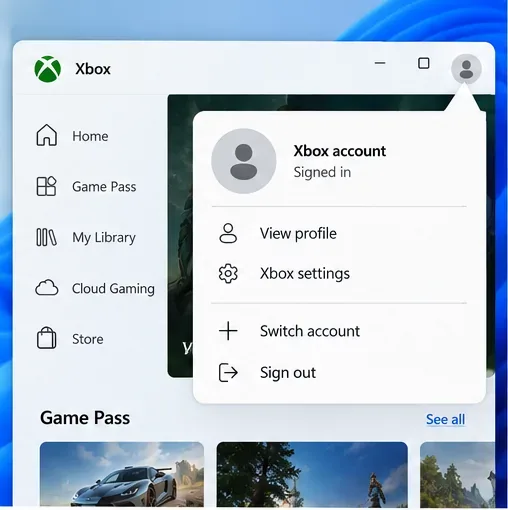Click the Switch account plus icon
This screenshot has width=508, height=510.
(228, 331)
